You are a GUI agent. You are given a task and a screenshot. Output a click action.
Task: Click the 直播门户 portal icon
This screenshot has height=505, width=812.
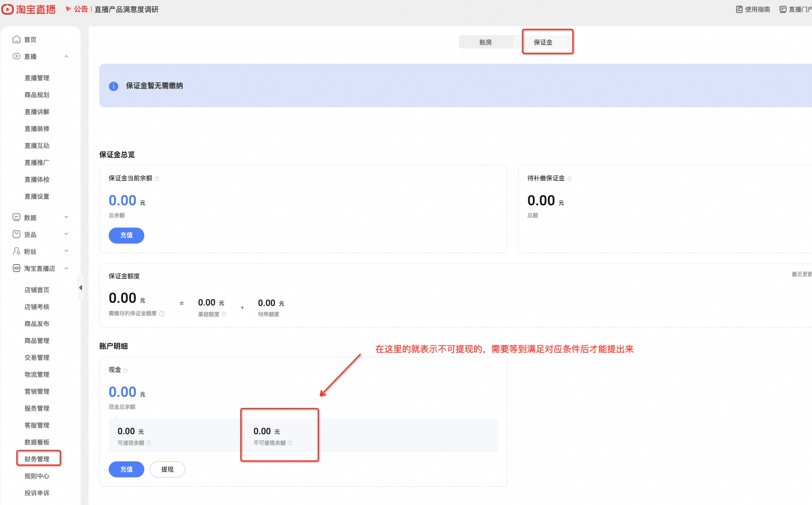click(783, 9)
